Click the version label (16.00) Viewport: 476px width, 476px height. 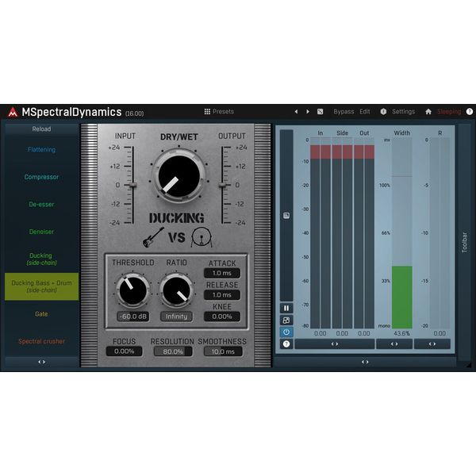click(135, 113)
